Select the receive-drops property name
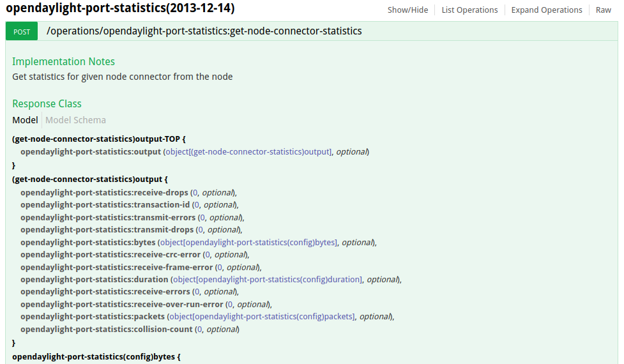Viewport: 624px width, 364px height. (x=104, y=193)
